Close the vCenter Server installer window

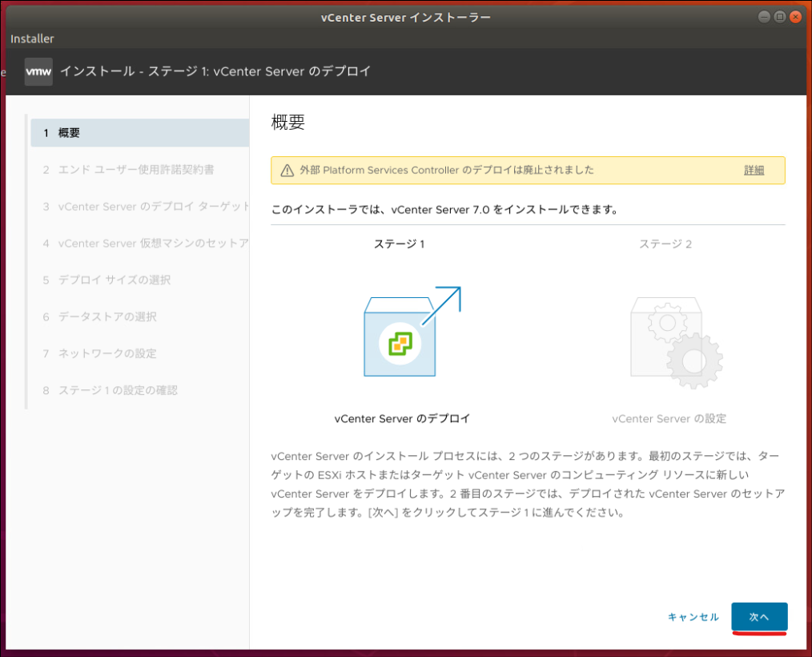795,17
